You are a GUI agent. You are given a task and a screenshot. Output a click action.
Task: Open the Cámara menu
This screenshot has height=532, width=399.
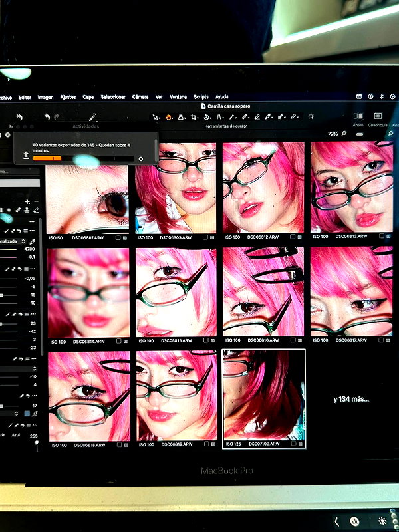(140, 97)
